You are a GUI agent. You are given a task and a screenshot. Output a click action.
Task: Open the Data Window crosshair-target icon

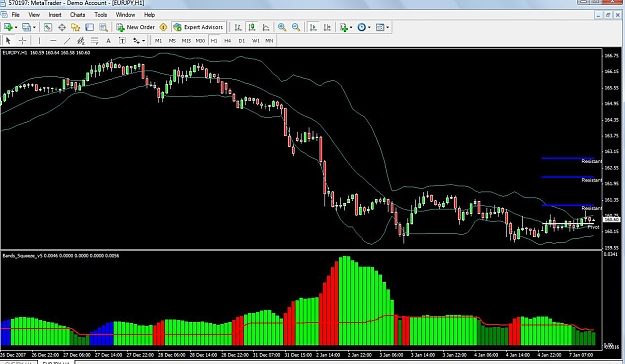click(x=62, y=27)
